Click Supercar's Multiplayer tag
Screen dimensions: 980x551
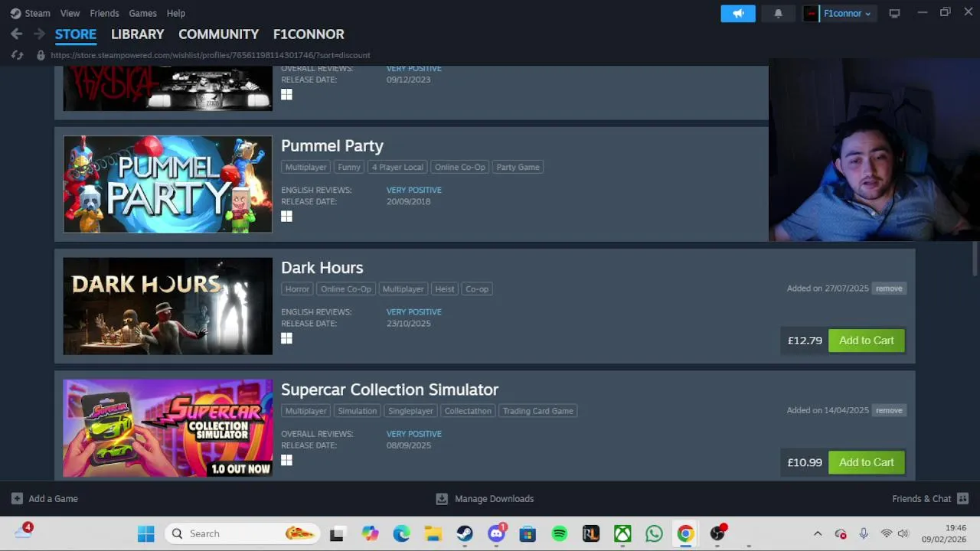(305, 411)
